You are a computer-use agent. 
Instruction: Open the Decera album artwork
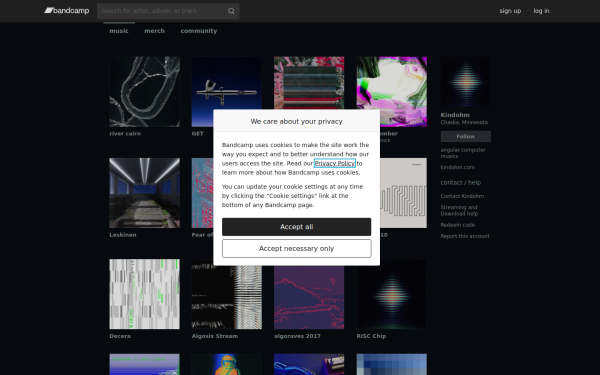pyautogui.click(x=144, y=294)
